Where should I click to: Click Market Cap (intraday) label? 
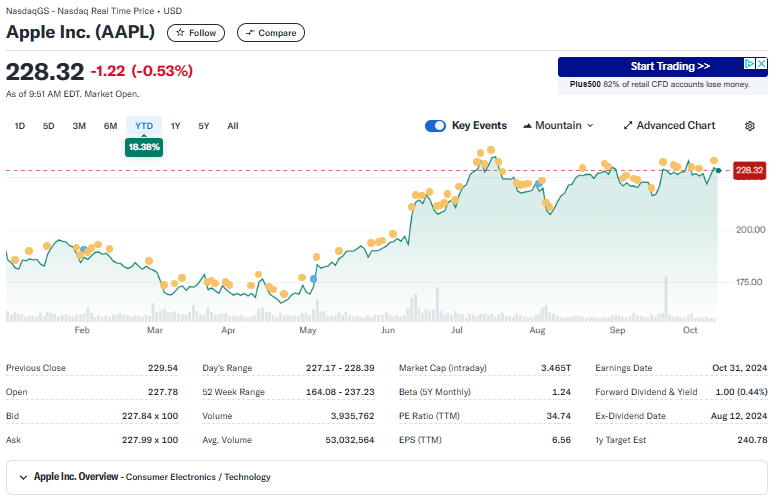pos(443,368)
